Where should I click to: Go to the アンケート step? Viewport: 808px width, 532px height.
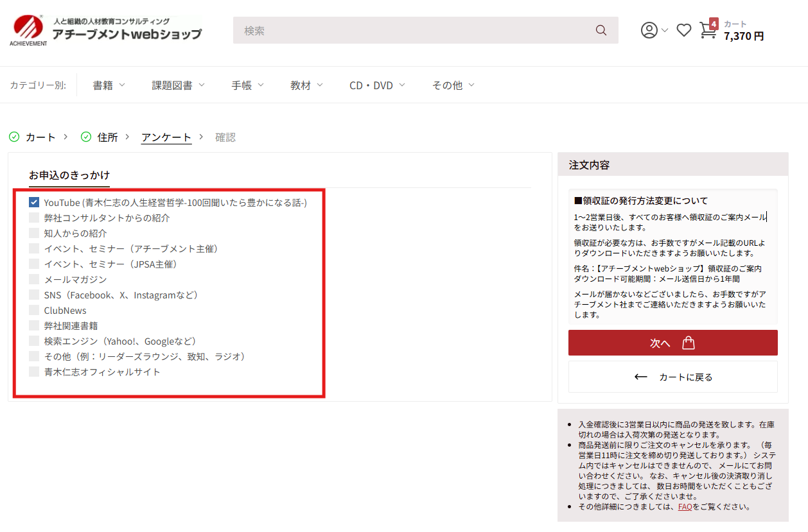click(x=166, y=137)
